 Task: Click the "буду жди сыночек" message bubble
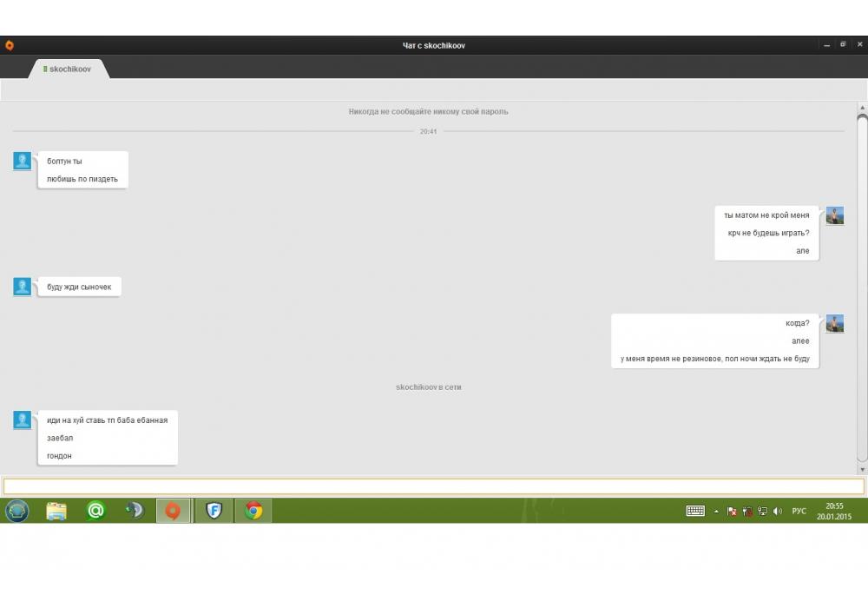[79, 287]
